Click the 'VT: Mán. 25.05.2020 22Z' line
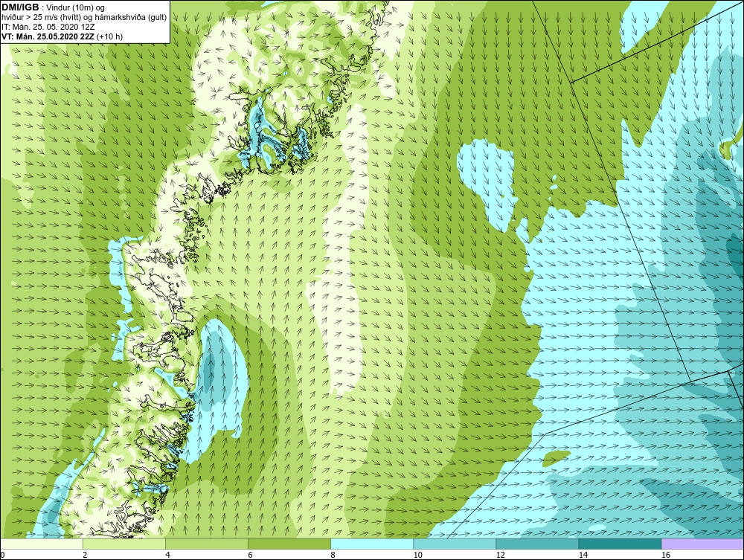 point(48,36)
